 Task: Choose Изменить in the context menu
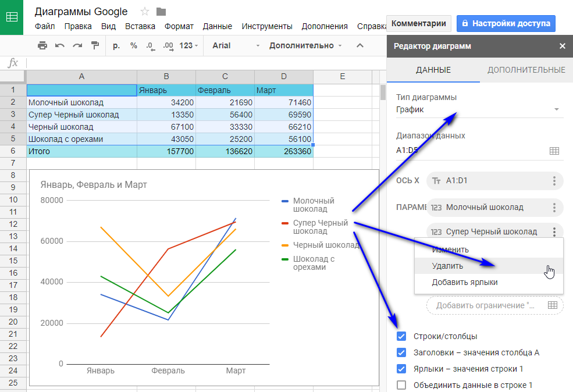[x=489, y=250]
